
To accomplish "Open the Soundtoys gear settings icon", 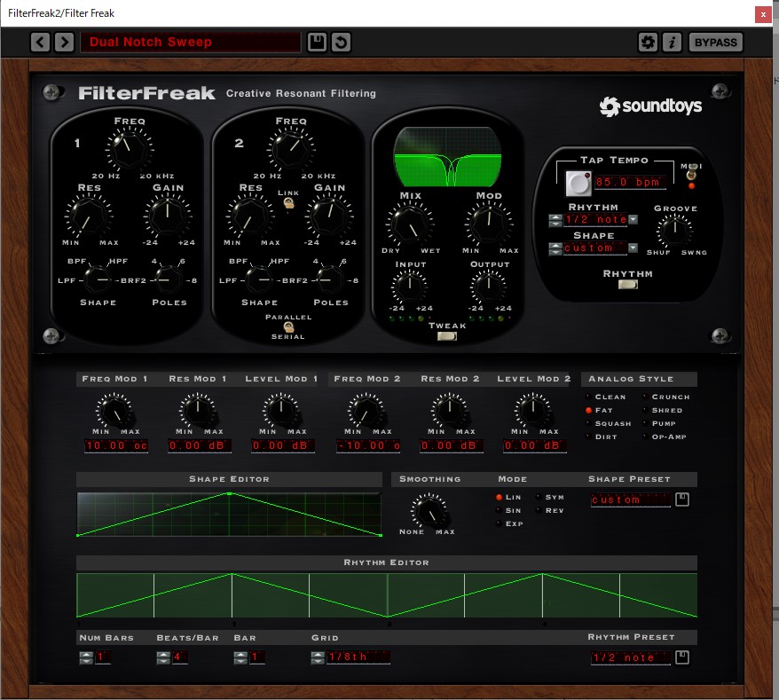I will [x=648, y=43].
